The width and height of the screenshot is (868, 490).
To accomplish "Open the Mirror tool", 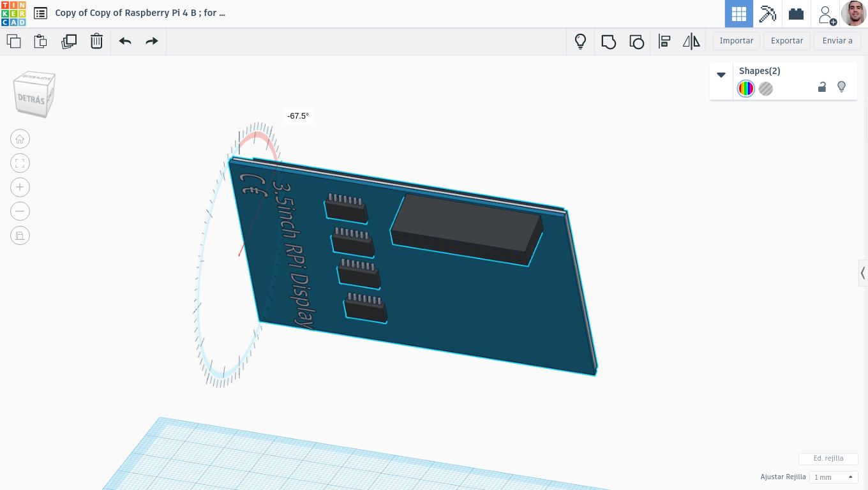I will click(x=691, y=42).
